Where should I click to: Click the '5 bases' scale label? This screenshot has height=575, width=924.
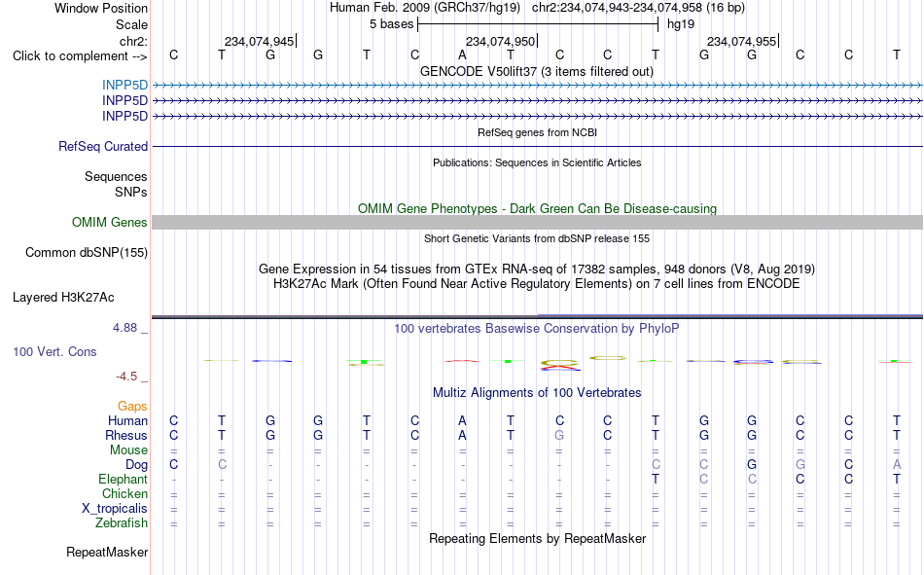(x=391, y=24)
